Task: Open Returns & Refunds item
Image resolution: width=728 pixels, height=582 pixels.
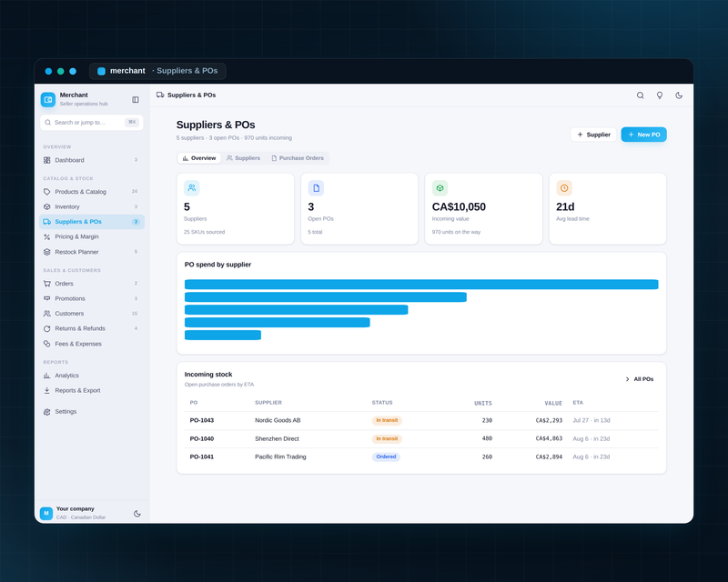Action: 92,328
